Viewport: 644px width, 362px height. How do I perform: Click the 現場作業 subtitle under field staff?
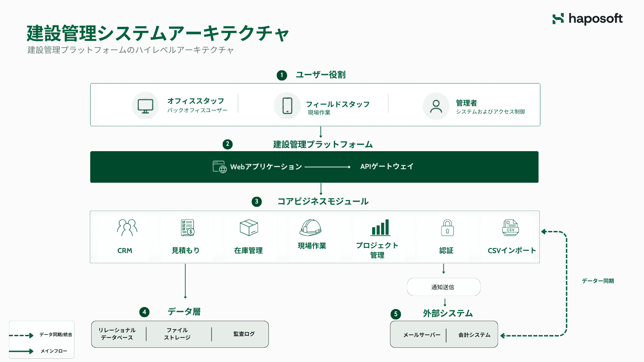click(319, 113)
